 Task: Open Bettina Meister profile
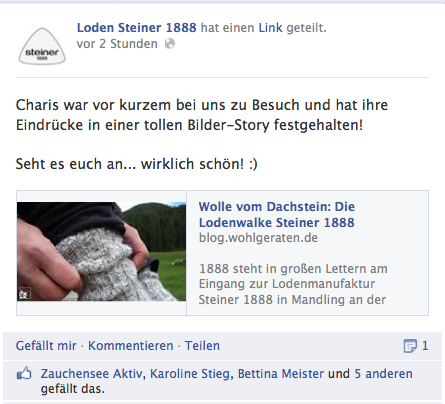pos(281,374)
